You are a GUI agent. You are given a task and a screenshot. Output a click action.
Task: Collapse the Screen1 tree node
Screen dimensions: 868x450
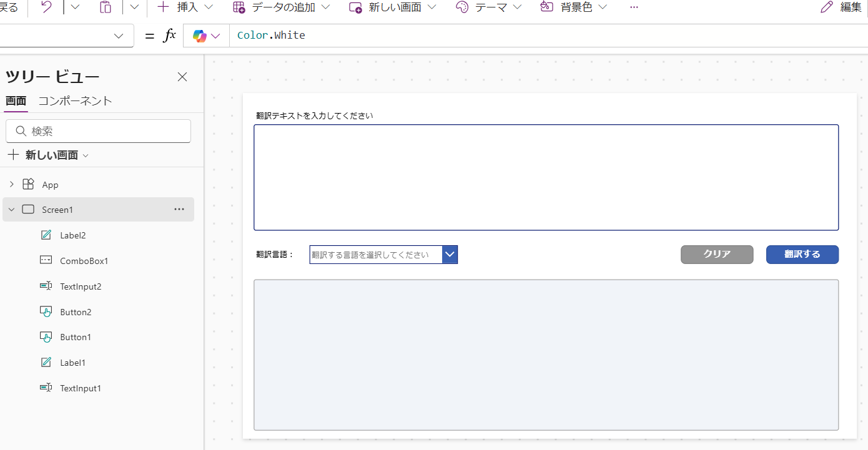point(11,210)
